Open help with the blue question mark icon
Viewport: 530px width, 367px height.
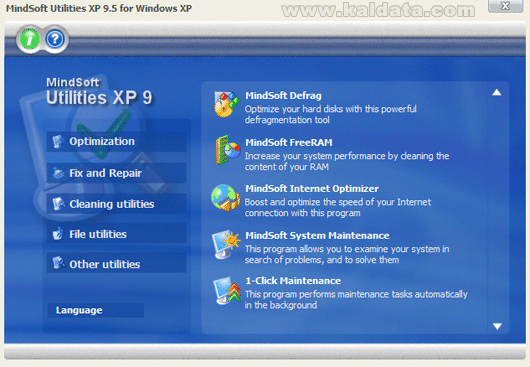click(x=55, y=40)
